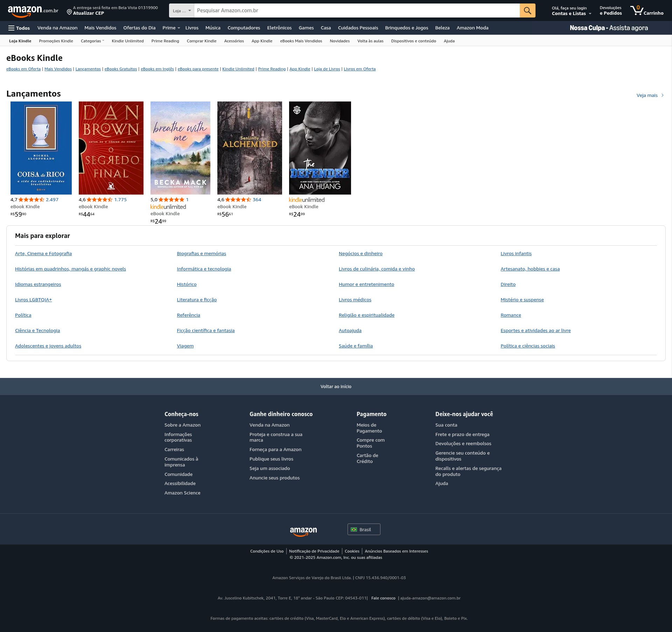Open Kindle Unlimited tab in Kindle bar

tap(128, 41)
